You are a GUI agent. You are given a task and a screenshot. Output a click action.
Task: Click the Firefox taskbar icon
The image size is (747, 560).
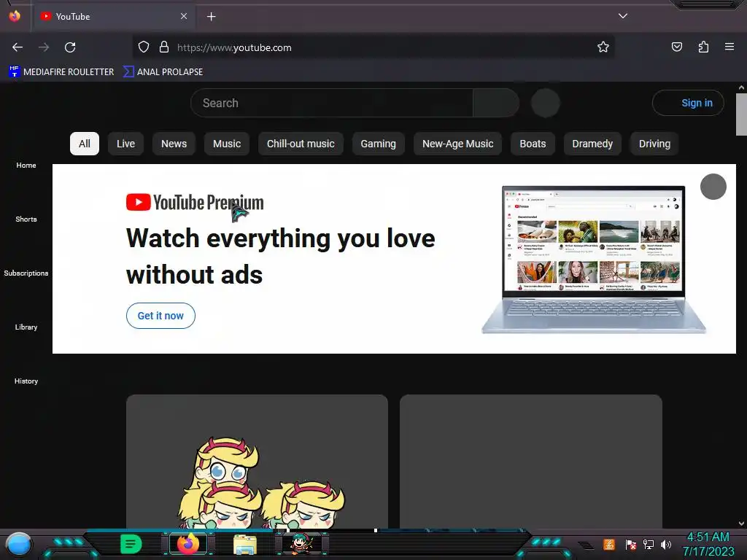(x=188, y=544)
